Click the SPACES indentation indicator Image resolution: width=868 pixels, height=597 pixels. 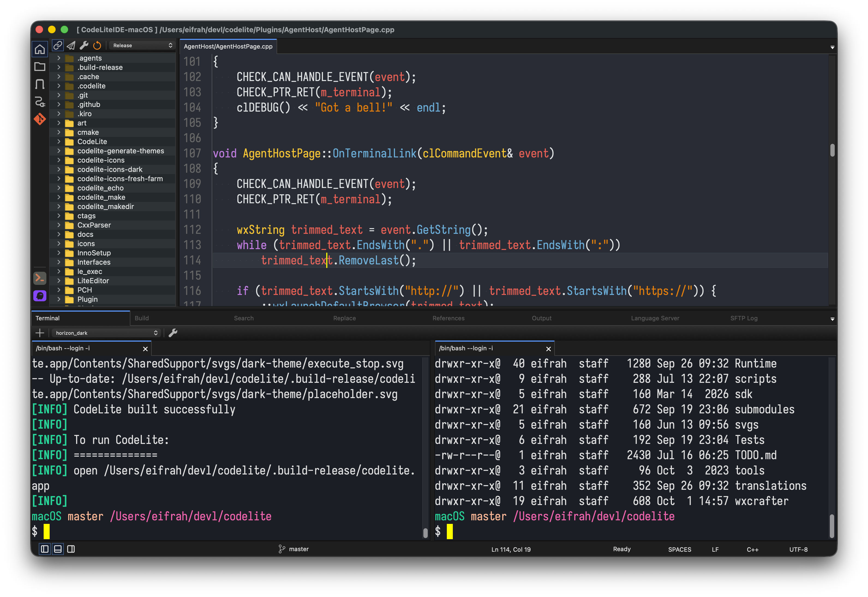[679, 549]
